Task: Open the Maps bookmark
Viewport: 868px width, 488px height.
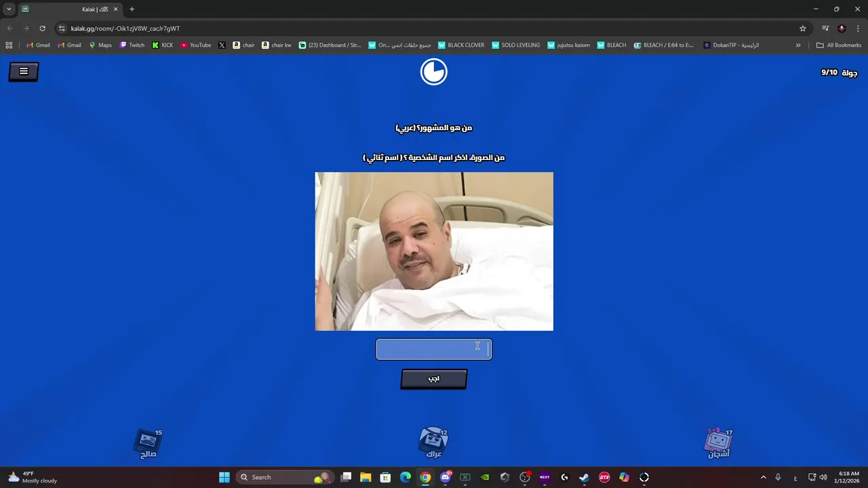Action: (x=100, y=45)
